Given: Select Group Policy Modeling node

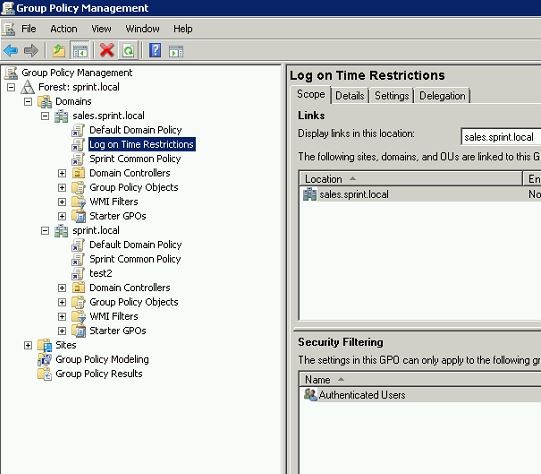Looking at the screenshot, I should click(102, 359).
